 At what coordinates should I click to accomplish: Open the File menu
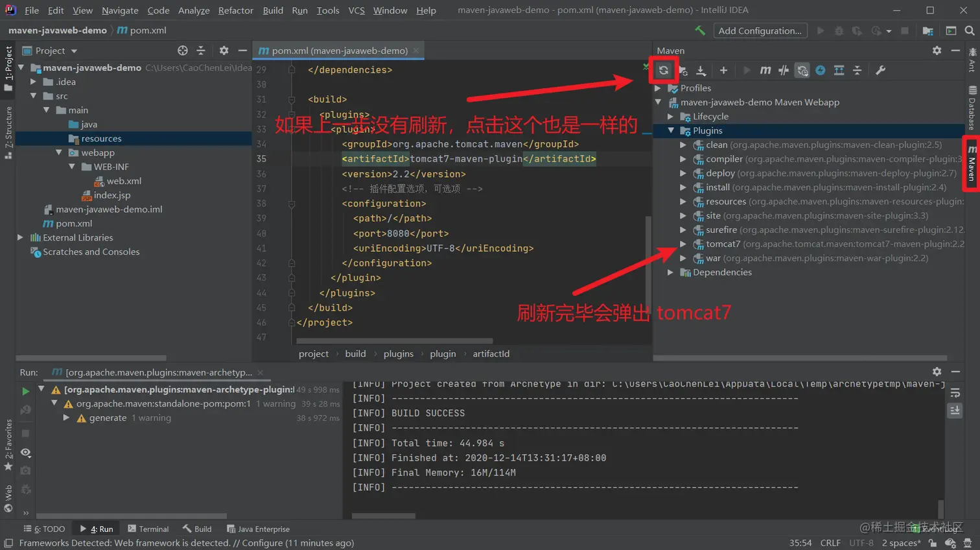32,10
